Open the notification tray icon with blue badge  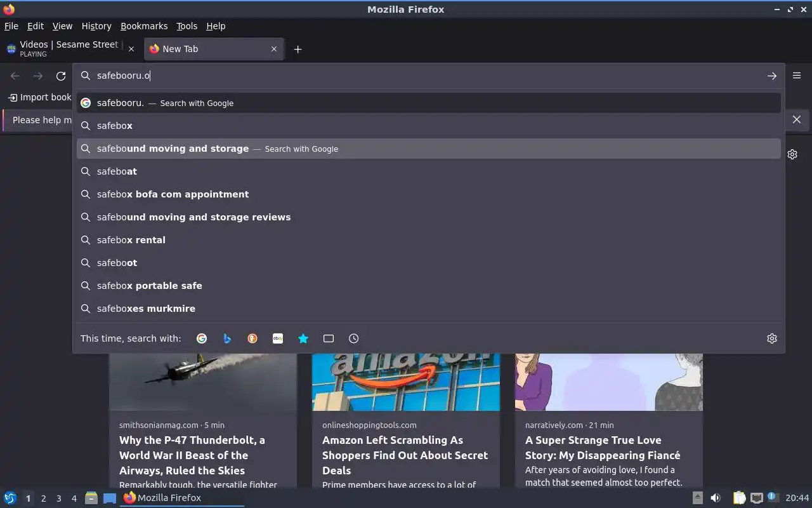tap(773, 497)
